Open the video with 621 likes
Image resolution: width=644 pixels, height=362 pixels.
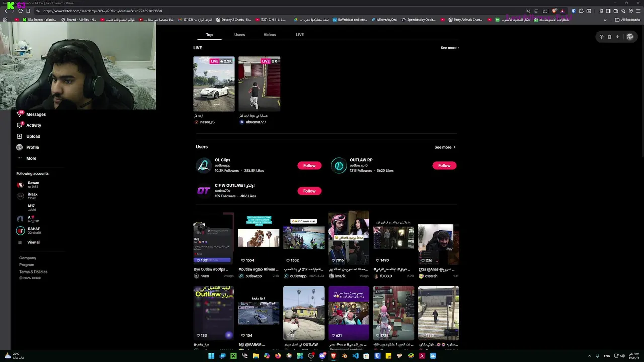point(349,313)
